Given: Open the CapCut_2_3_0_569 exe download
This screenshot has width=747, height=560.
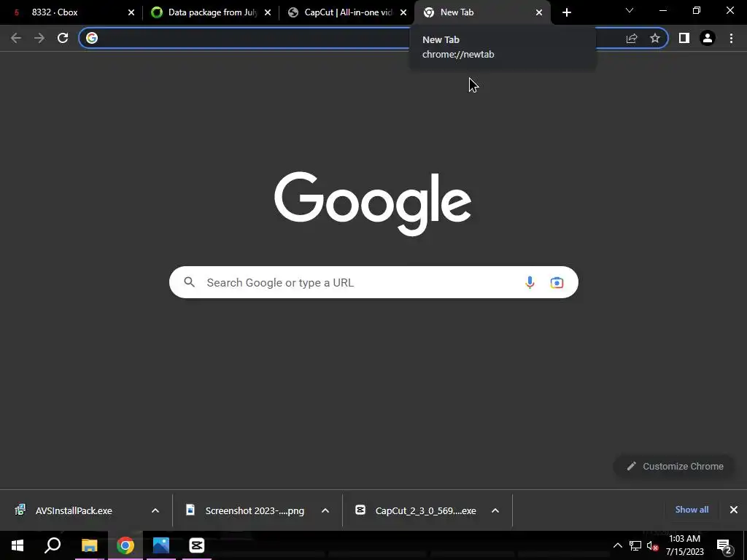Looking at the screenshot, I should tap(425, 510).
